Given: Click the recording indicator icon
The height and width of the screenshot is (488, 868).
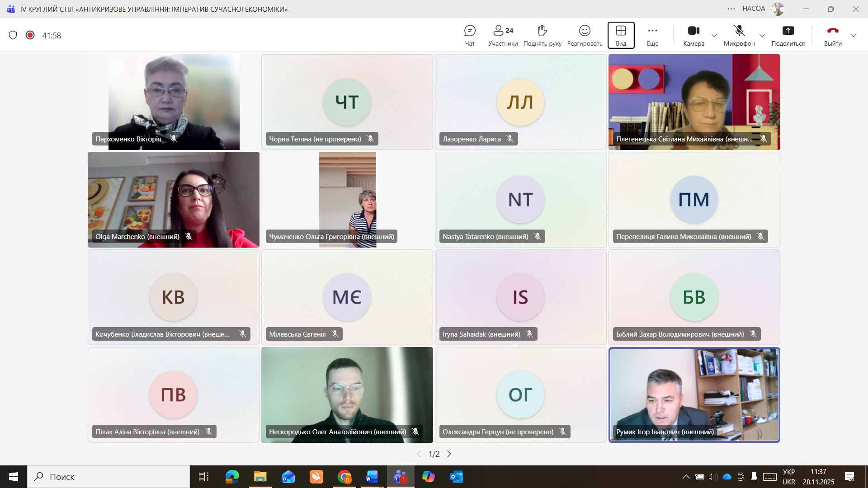Looking at the screenshot, I should (30, 35).
